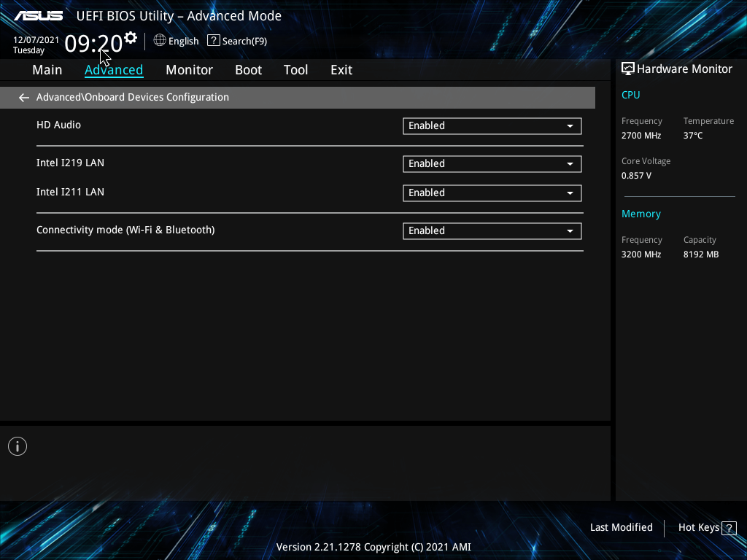Click Search(F9) label
Image resolution: width=747 pixels, height=560 pixels.
pyautogui.click(x=244, y=42)
